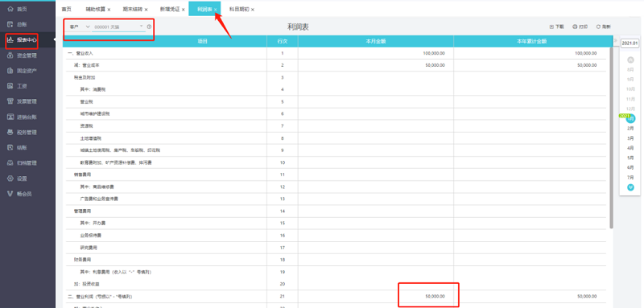Collapse period panel with double-arrow expander
The width and height of the screenshot is (644, 308).
[x=615, y=40]
